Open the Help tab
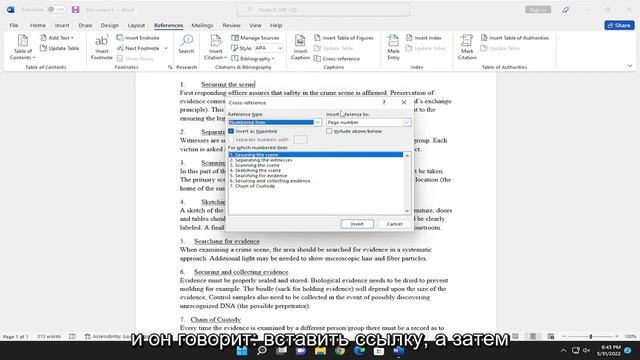This screenshot has height=360, width=640. coord(276,25)
